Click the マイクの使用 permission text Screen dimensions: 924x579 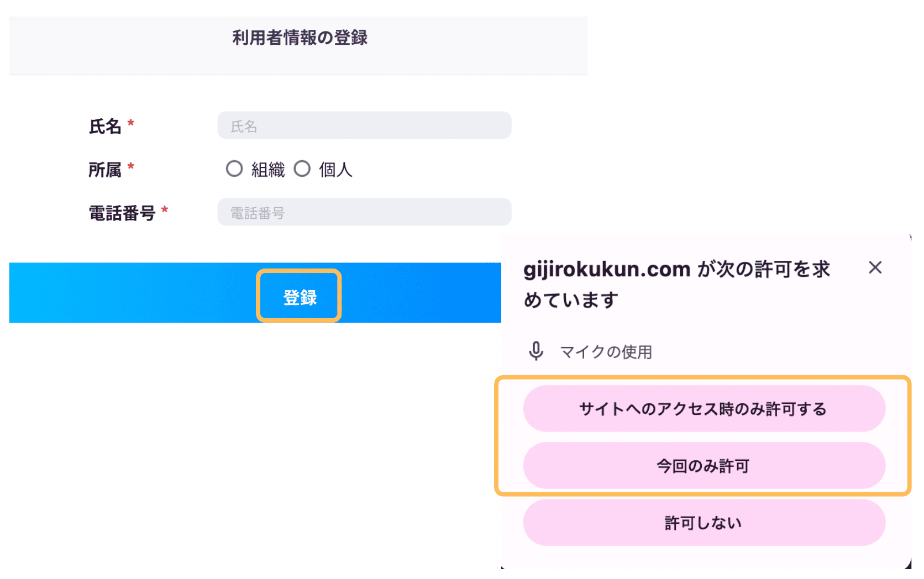(x=606, y=352)
